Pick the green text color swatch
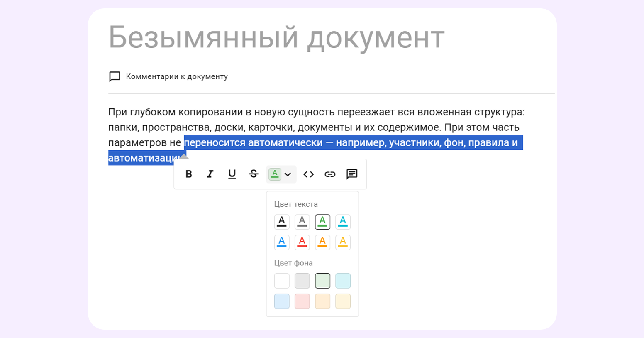The image size is (644, 338). pyautogui.click(x=322, y=222)
